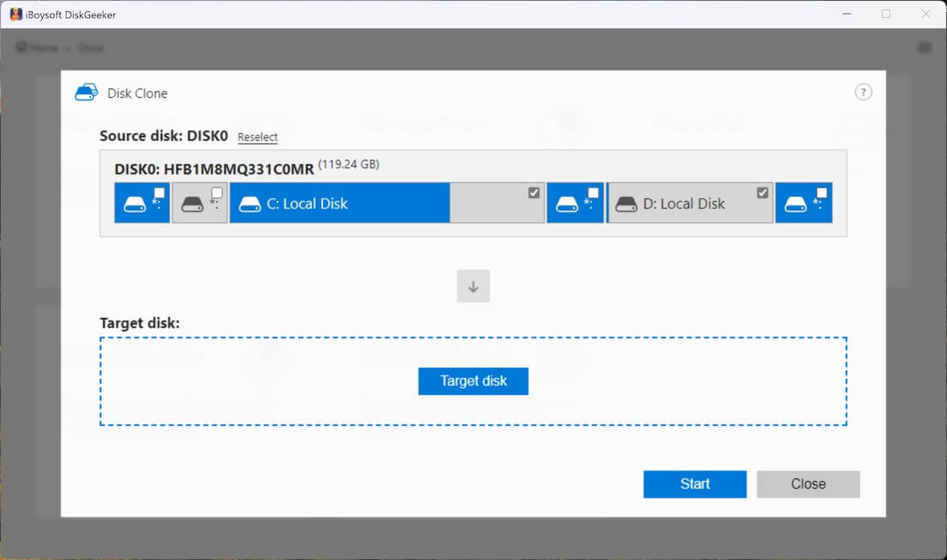Maximize the iBoysoft DiskGeeker window
This screenshot has width=947, height=560.
point(885,14)
